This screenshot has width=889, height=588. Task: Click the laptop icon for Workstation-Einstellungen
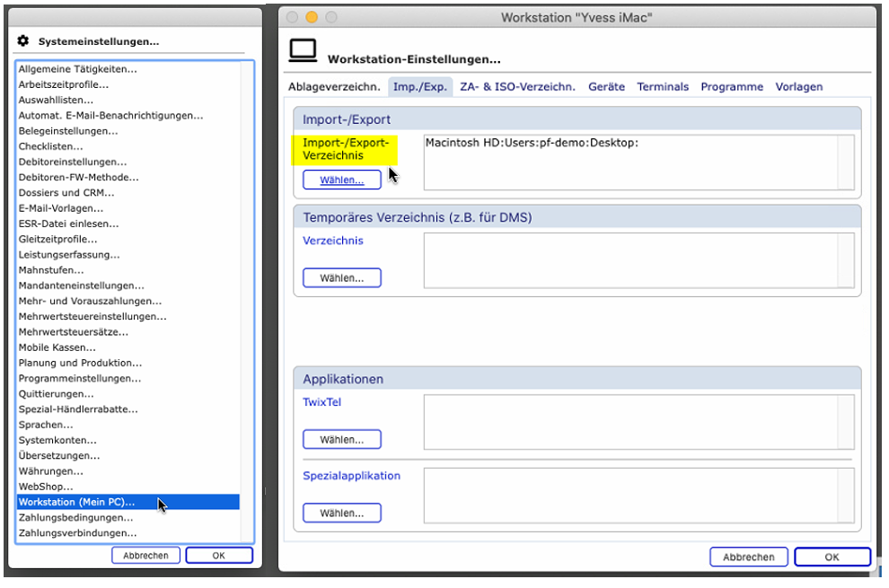pos(303,52)
